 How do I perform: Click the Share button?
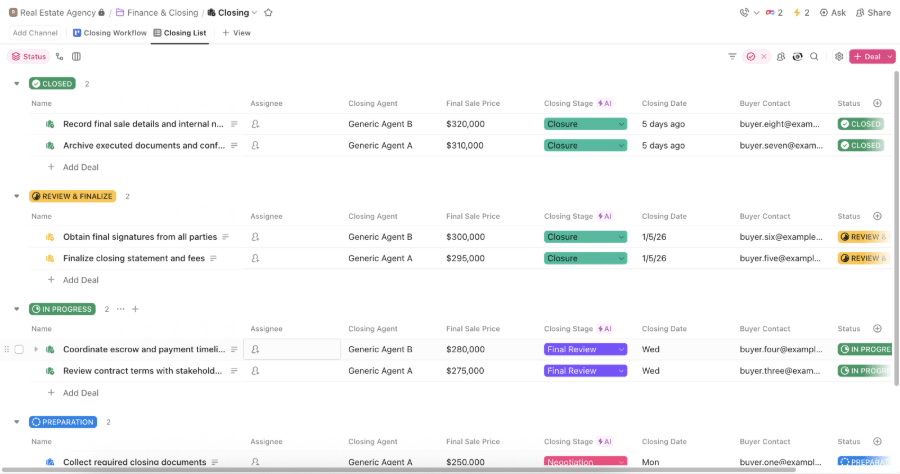click(x=873, y=13)
